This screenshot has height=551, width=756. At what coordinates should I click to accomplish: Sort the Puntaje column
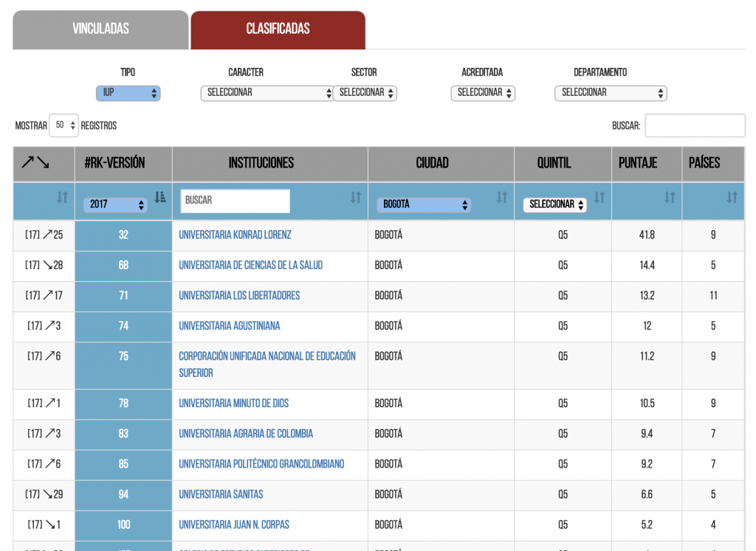(x=670, y=197)
